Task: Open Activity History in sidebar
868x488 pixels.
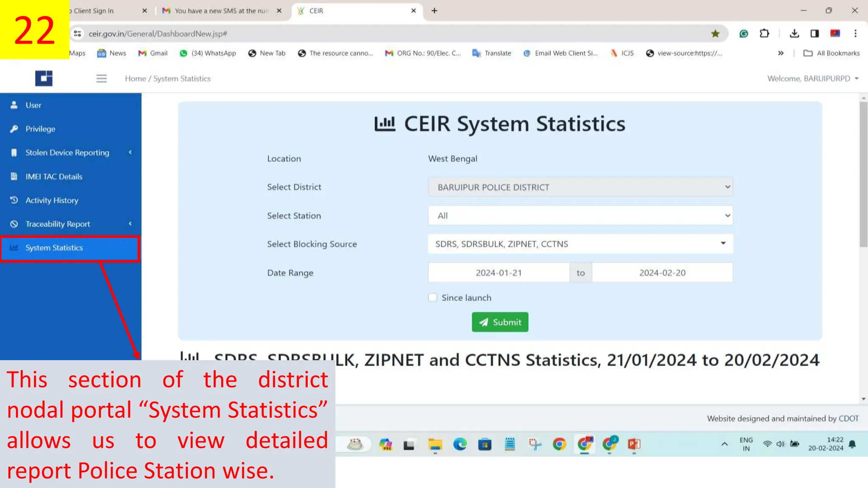Action: tap(70, 200)
